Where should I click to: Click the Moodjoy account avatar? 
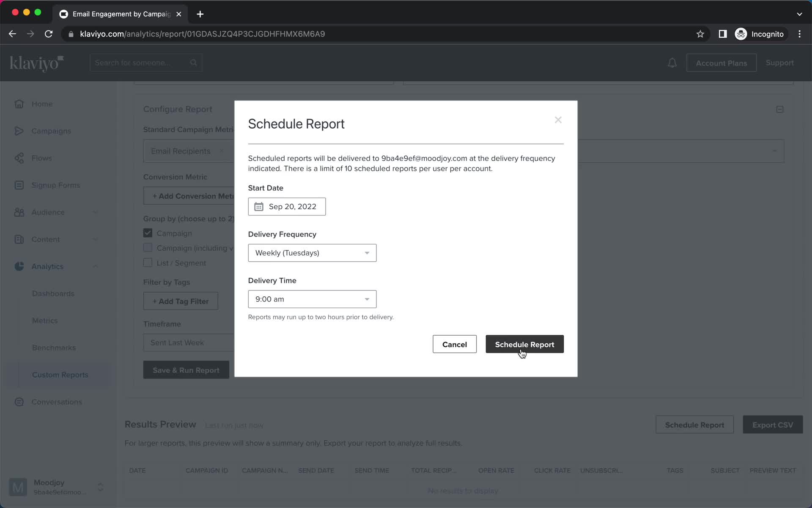[x=18, y=487]
